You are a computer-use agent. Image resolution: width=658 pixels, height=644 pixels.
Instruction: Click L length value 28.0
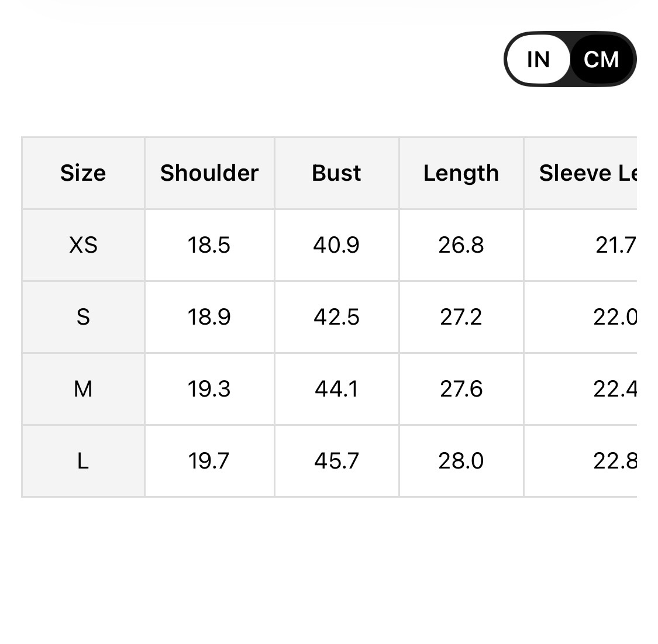coord(461,461)
